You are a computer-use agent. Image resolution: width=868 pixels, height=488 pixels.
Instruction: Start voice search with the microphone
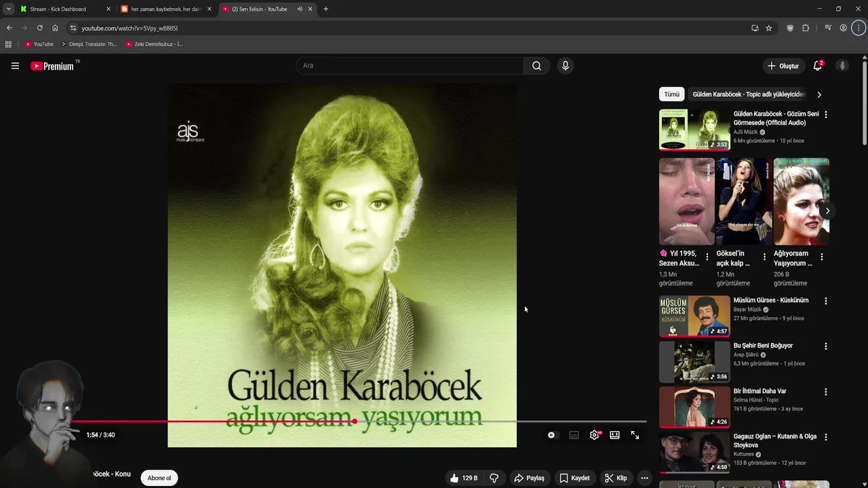coord(565,66)
